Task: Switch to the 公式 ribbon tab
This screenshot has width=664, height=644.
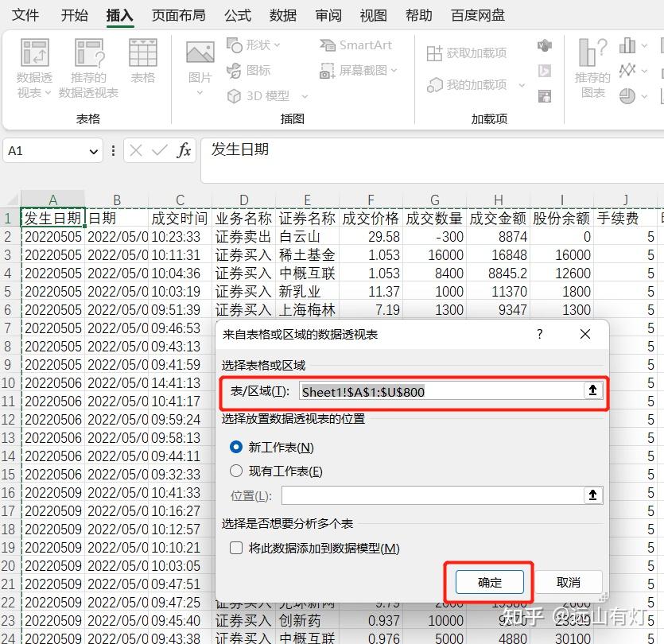Action: pyautogui.click(x=238, y=15)
